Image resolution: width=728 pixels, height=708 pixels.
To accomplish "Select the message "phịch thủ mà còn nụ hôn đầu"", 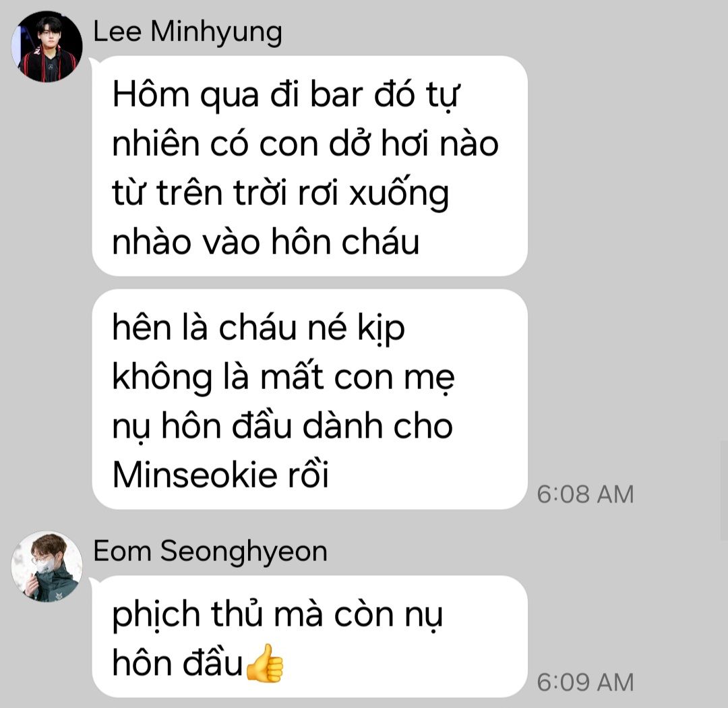I will [309, 636].
